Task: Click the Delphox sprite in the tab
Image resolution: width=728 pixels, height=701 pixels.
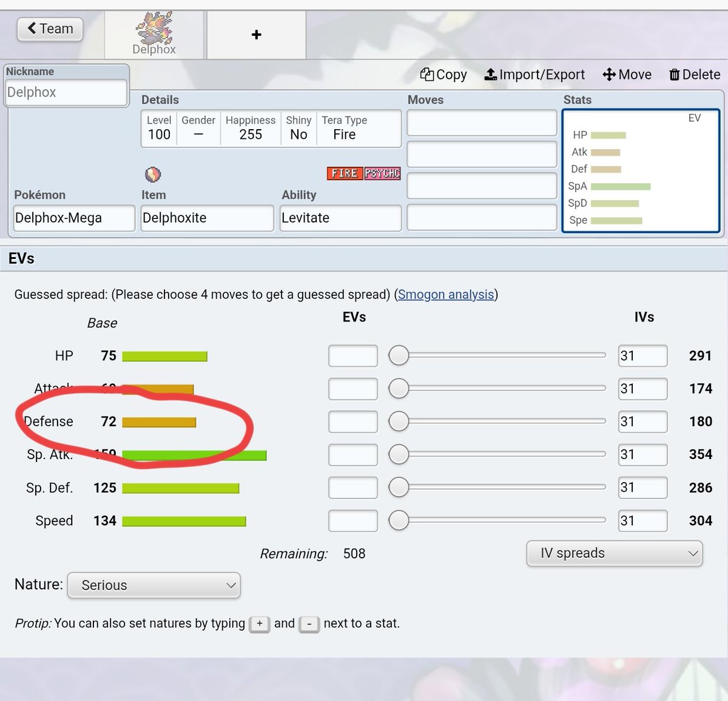Action: pyautogui.click(x=154, y=29)
